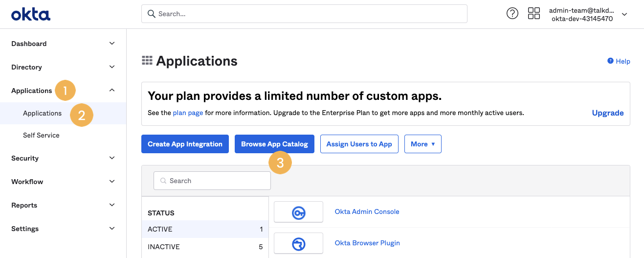The image size is (644, 258).
Task: Click Browse App Catalog button
Action: (x=274, y=144)
